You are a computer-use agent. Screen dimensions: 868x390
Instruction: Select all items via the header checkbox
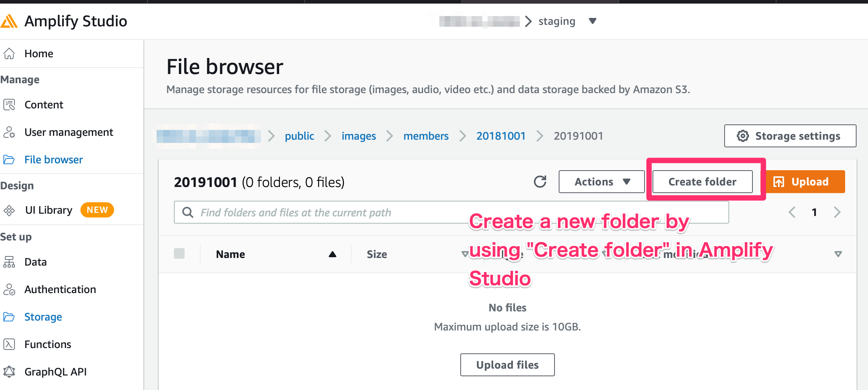(179, 253)
